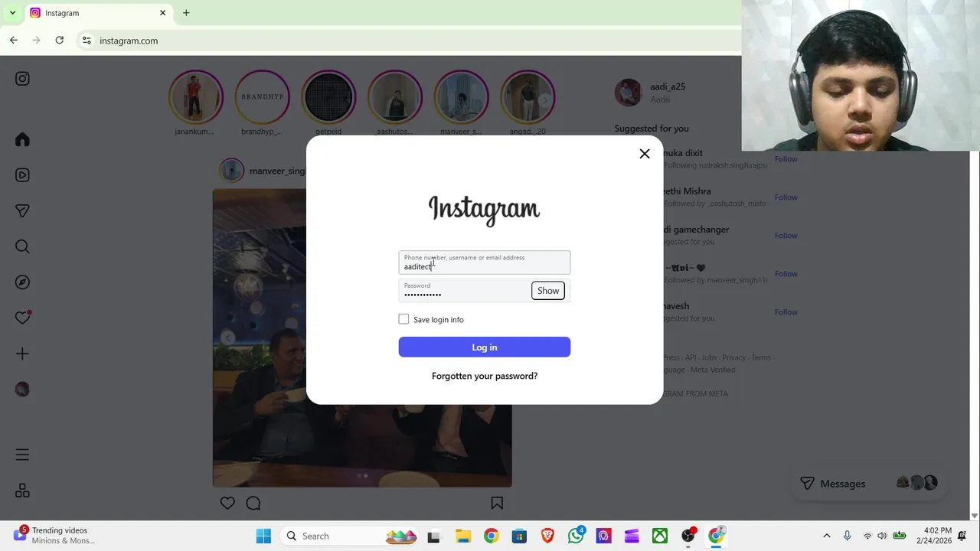
Task: Open aadi_a25 profile on the right
Action: click(668, 86)
